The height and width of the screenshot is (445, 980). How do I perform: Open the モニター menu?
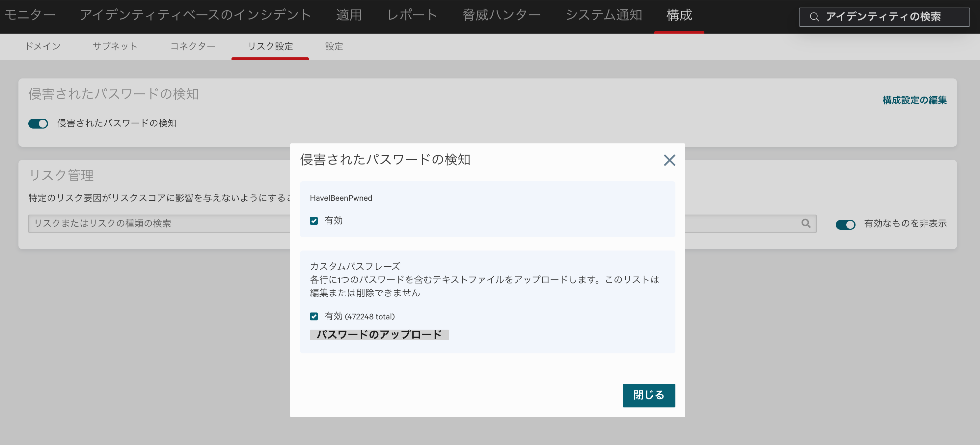(x=30, y=15)
